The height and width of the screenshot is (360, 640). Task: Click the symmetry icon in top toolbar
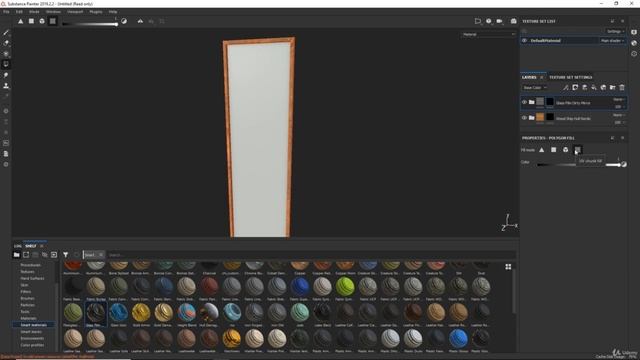[x=140, y=21]
